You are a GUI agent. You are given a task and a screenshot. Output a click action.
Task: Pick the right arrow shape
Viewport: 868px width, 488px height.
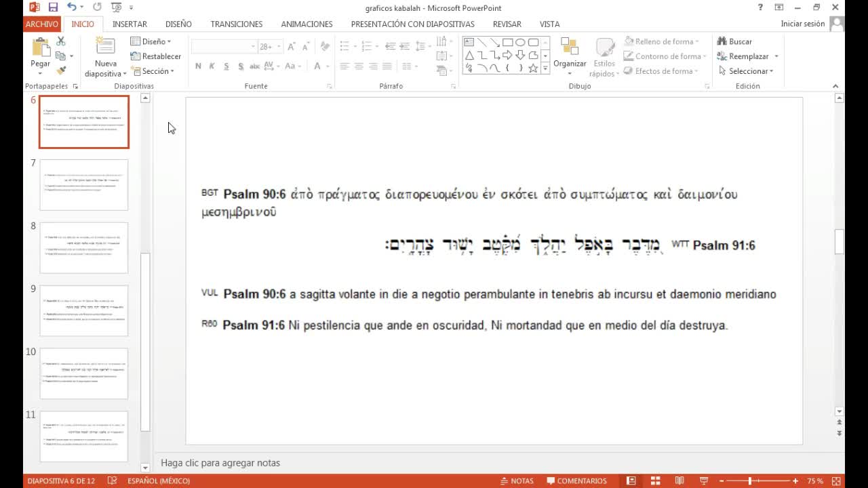[507, 55]
